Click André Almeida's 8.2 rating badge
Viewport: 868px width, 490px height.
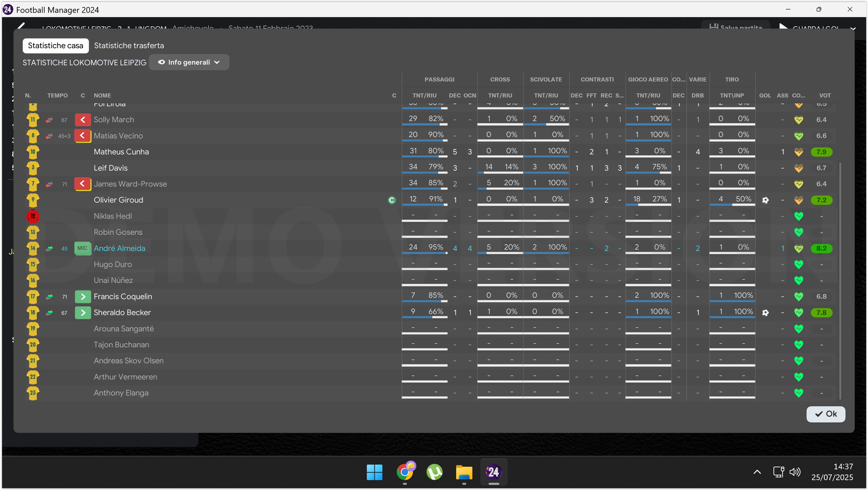click(821, 249)
